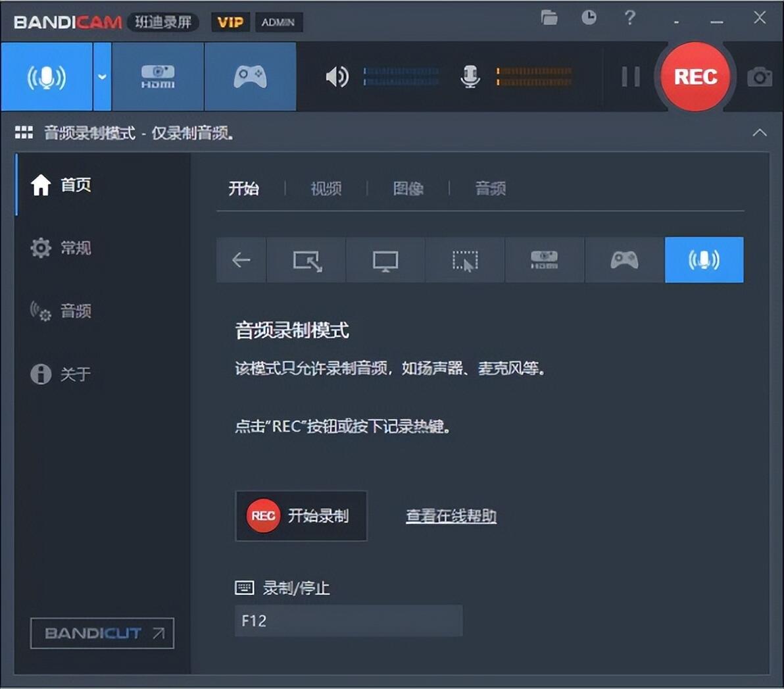Viewport: 784px width, 689px height.
Task: Start recording with big red REC button
Action: coord(695,76)
